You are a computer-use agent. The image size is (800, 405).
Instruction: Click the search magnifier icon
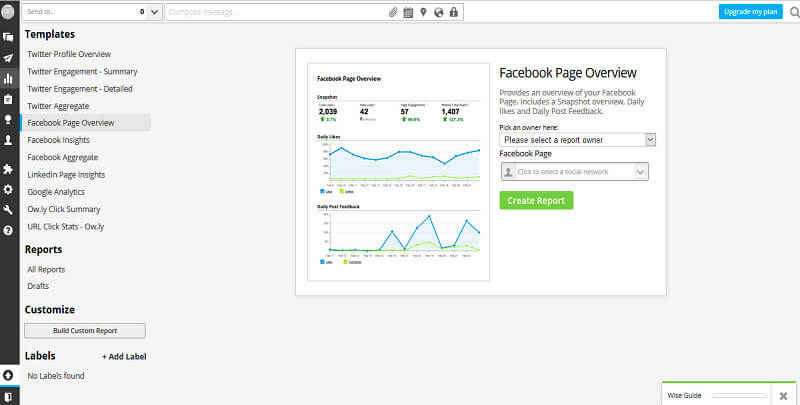[x=794, y=12]
